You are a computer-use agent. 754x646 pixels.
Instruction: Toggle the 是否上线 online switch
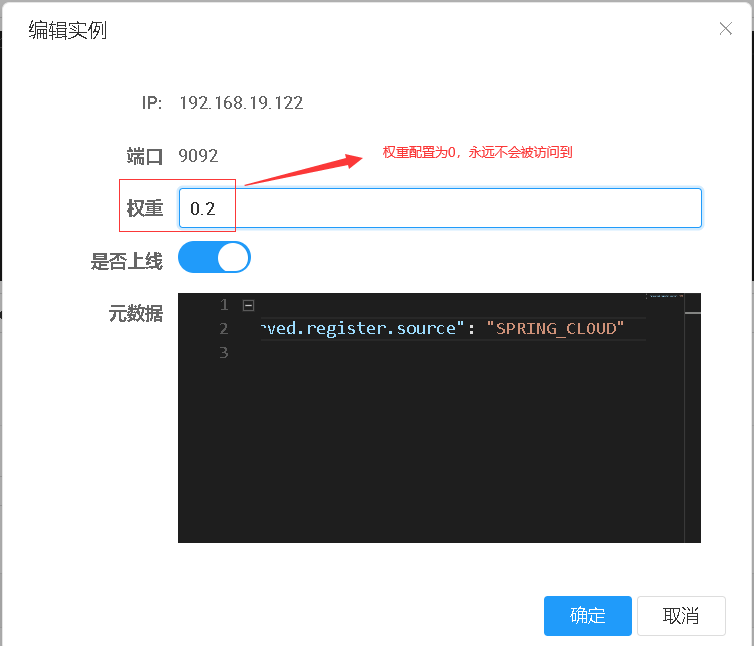point(214,257)
